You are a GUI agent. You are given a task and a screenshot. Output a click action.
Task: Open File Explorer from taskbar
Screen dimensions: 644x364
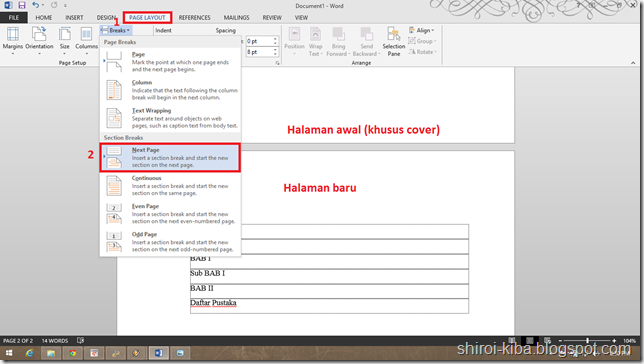[x=51, y=353]
